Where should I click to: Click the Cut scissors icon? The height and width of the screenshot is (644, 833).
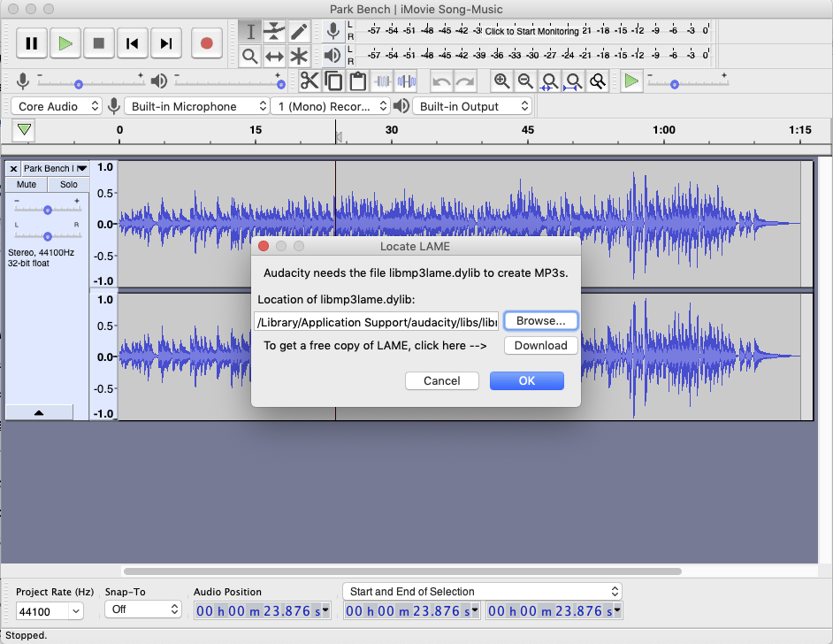click(x=310, y=81)
